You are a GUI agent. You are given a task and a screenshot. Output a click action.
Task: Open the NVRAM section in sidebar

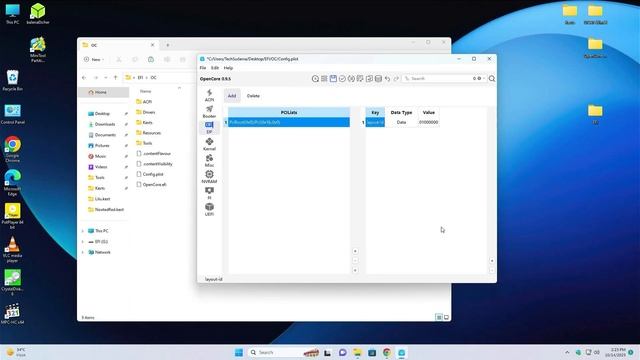pos(209,177)
